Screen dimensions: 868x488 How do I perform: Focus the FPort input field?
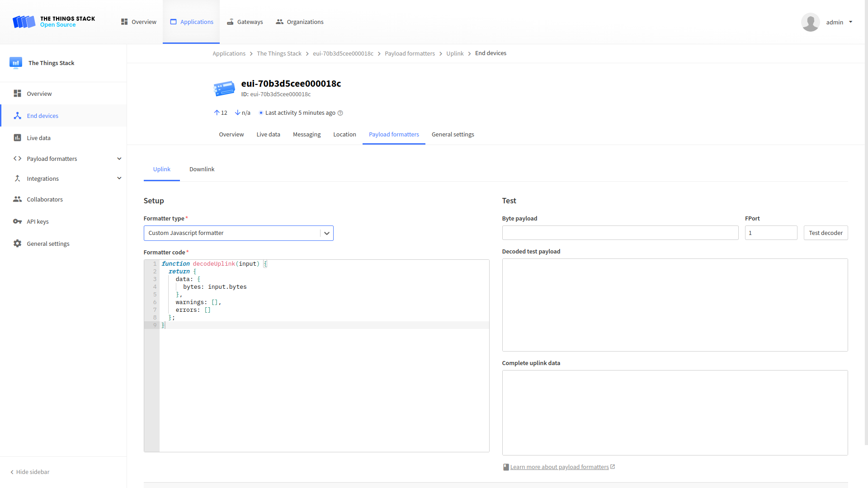[x=771, y=233]
